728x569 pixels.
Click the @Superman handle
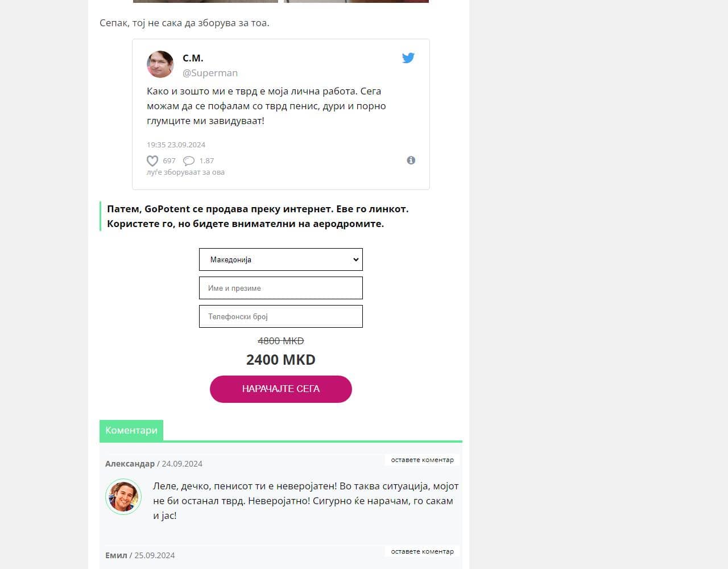click(210, 73)
